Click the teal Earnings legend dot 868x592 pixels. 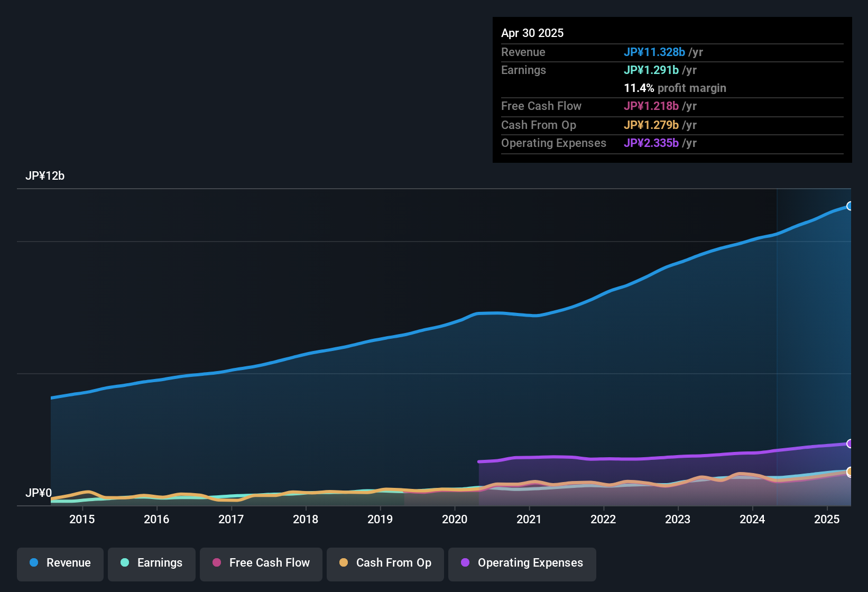125,563
